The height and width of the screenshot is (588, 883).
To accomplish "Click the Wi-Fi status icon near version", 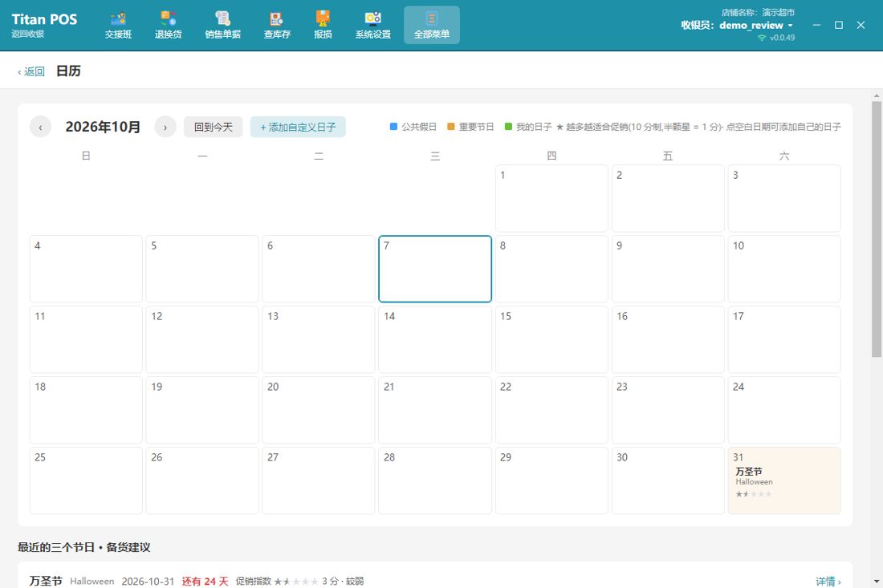I will 762,38.
